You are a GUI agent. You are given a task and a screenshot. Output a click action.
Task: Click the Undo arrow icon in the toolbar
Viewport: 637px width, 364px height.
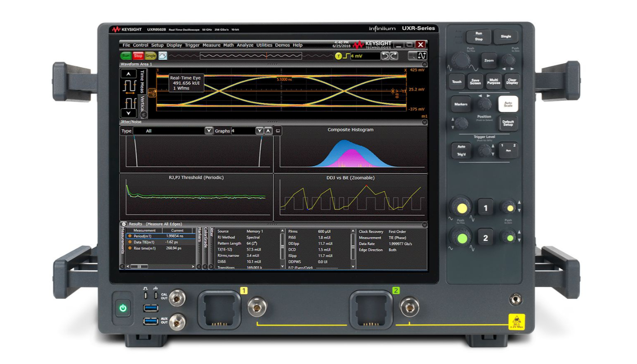(386, 55)
